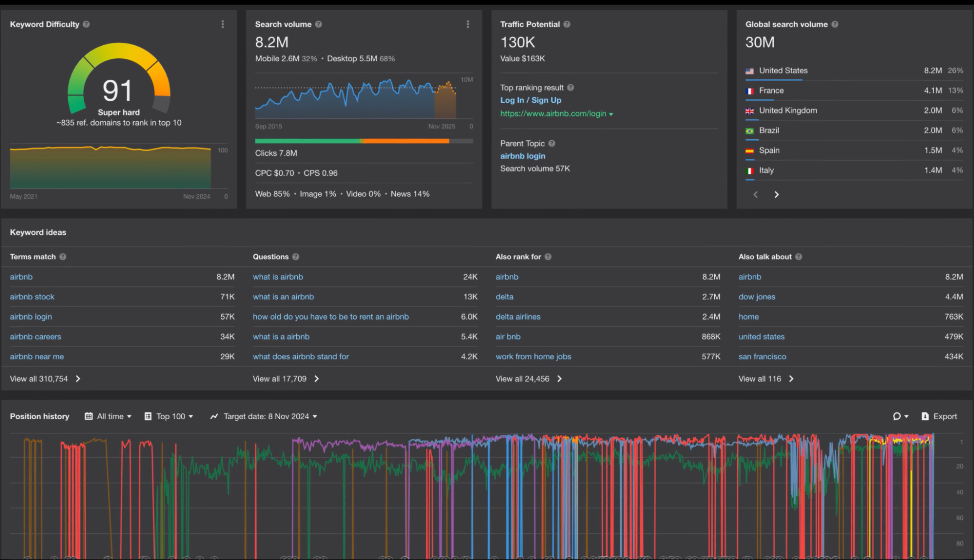Click the Value $163K text
The image size is (974, 560).
[522, 59]
